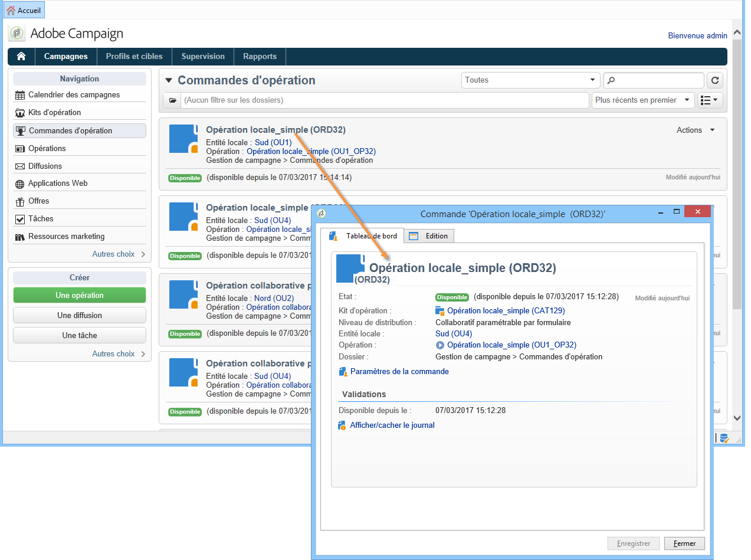
Task: Click the Adobe Campaign icon in dialog title bar
Action: pyautogui.click(x=322, y=214)
